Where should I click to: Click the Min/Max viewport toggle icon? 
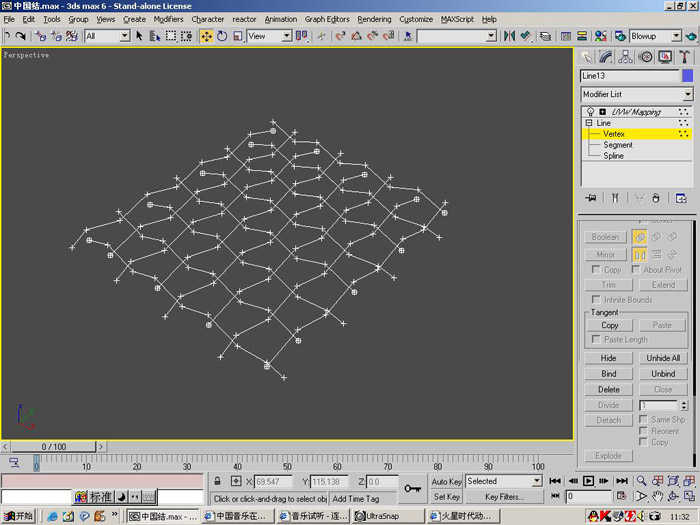click(689, 496)
